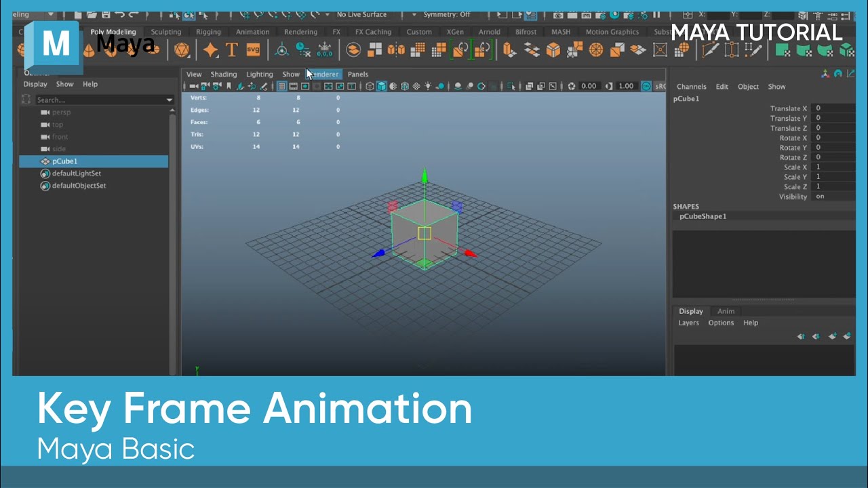Toggle the color management ON button
Screen dimensions: 868x488
click(x=646, y=86)
